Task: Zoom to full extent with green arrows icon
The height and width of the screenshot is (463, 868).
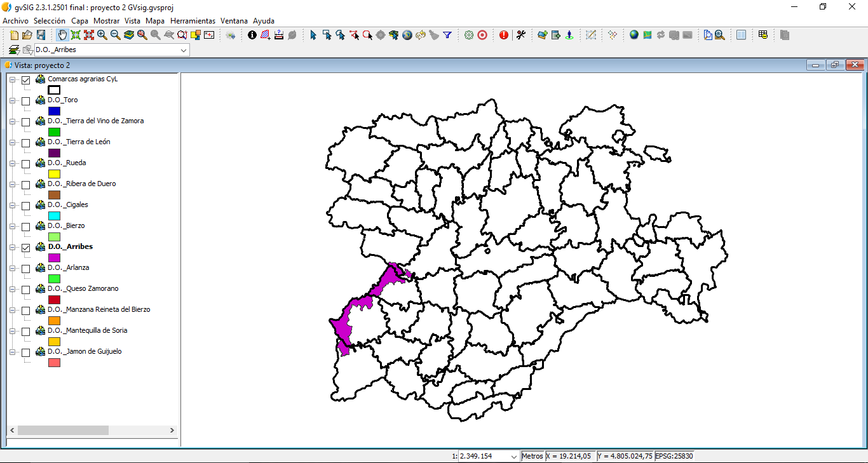Action: (x=76, y=35)
